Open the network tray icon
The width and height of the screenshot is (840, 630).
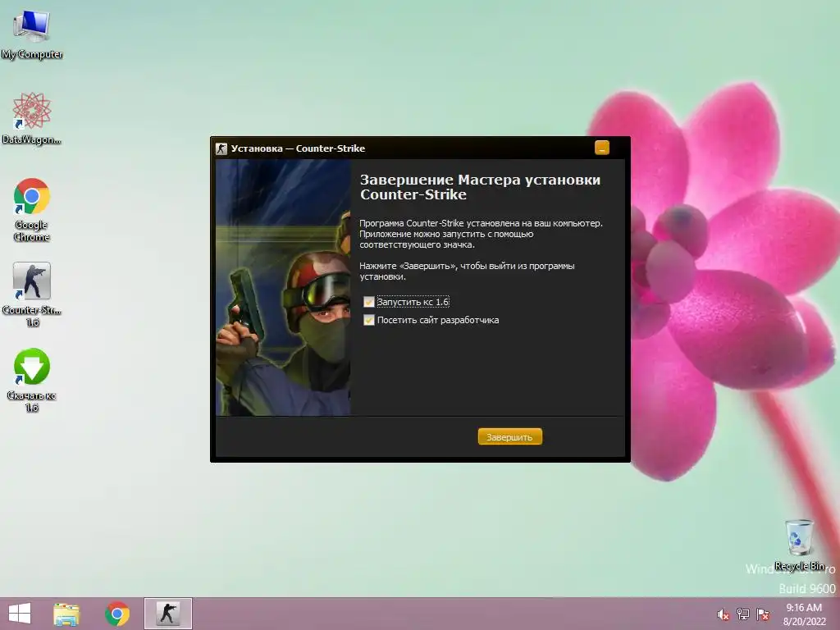coord(743,614)
